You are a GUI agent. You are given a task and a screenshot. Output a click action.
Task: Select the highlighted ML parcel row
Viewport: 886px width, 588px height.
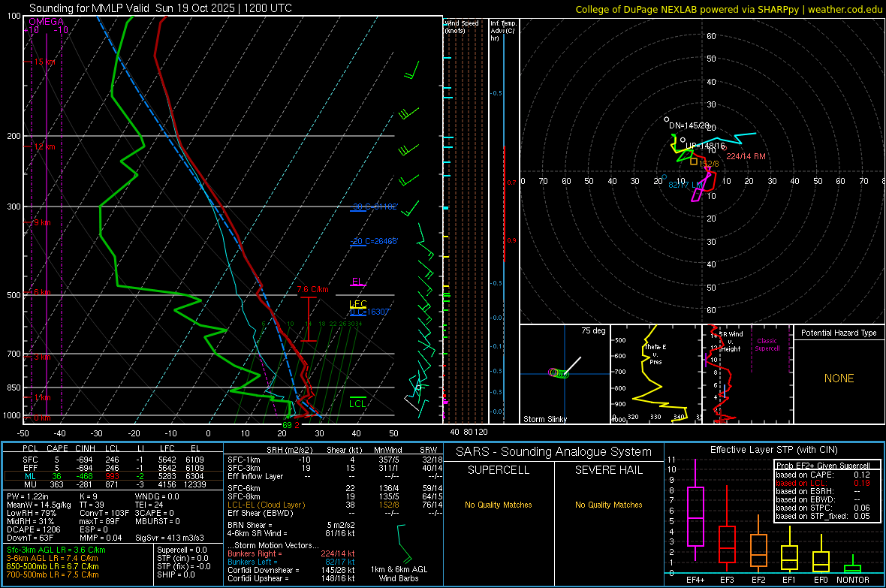tap(113, 476)
